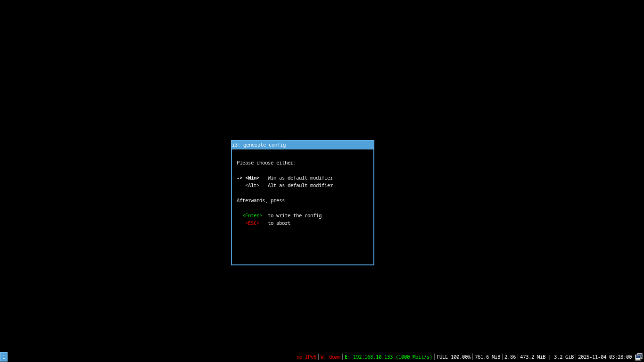Click the '761.6 MiB' disk status
Screen dimensions: 644x362
tap(487, 357)
